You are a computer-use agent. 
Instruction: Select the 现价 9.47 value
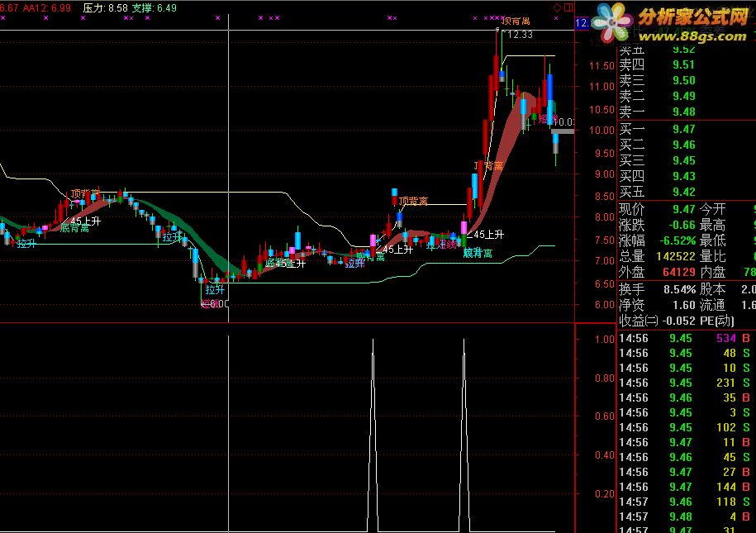(x=683, y=209)
